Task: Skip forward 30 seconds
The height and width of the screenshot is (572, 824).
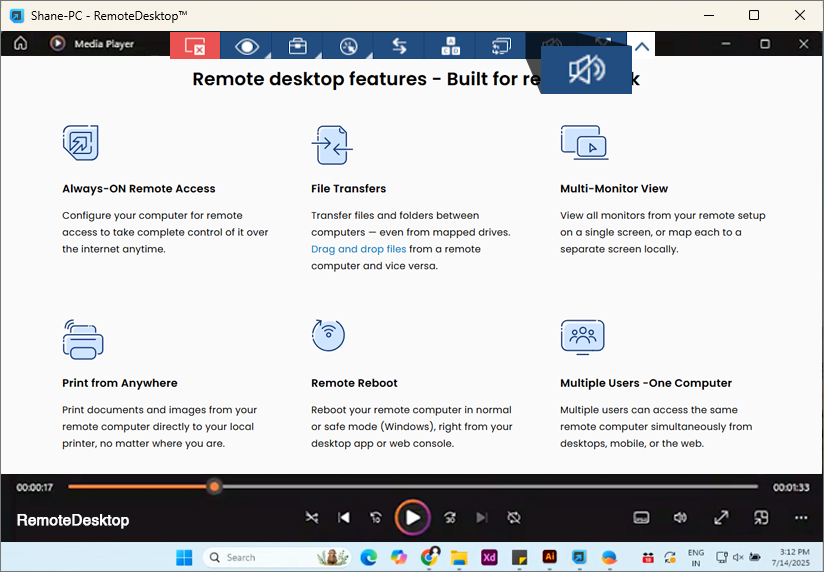Action: (x=450, y=517)
